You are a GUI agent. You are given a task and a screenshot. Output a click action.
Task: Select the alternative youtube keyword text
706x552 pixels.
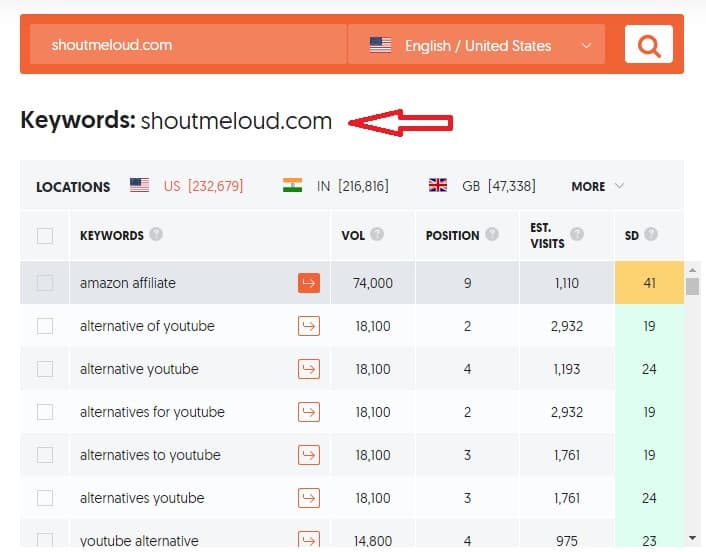139,369
